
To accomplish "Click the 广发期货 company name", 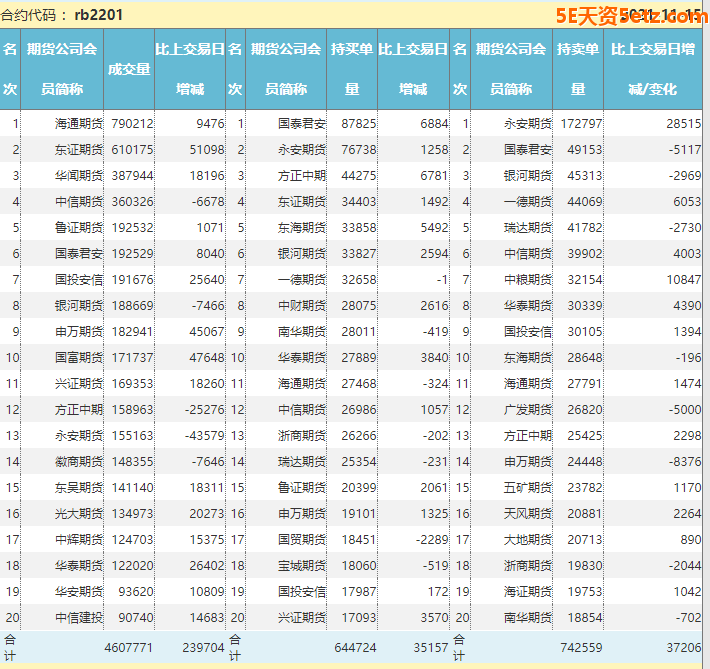I will click(528, 409).
